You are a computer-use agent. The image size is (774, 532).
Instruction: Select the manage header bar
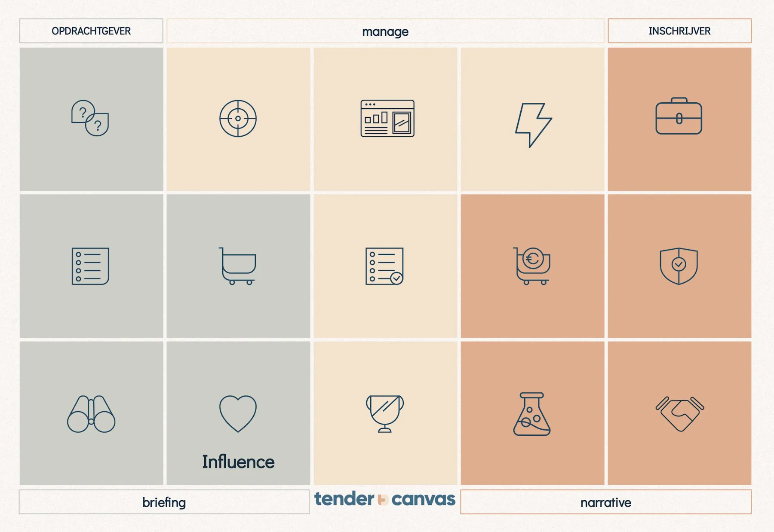(385, 31)
